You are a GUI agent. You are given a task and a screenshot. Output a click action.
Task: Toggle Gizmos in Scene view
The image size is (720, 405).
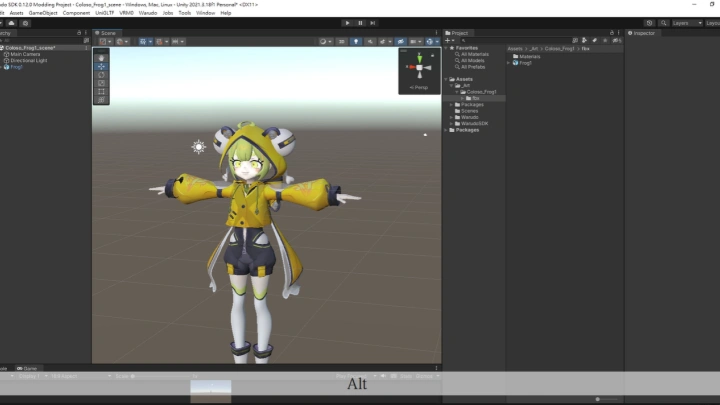432,41
